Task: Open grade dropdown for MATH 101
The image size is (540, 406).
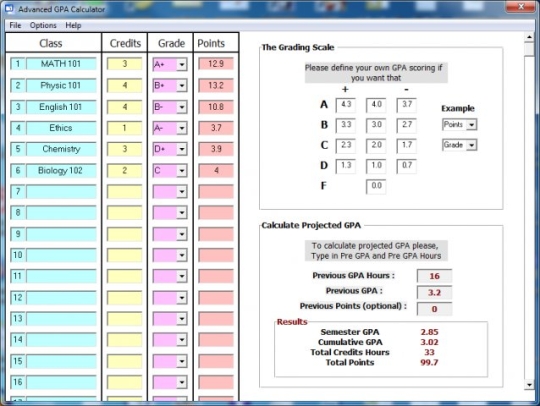Action: 181,64
